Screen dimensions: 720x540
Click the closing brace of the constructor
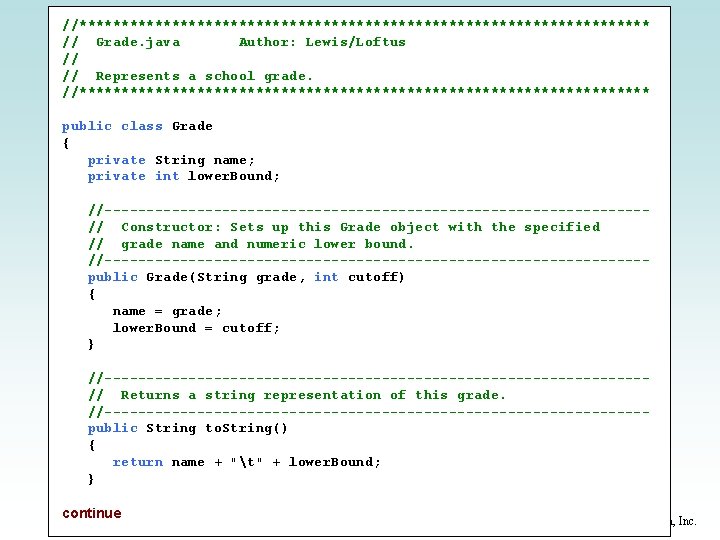point(91,344)
